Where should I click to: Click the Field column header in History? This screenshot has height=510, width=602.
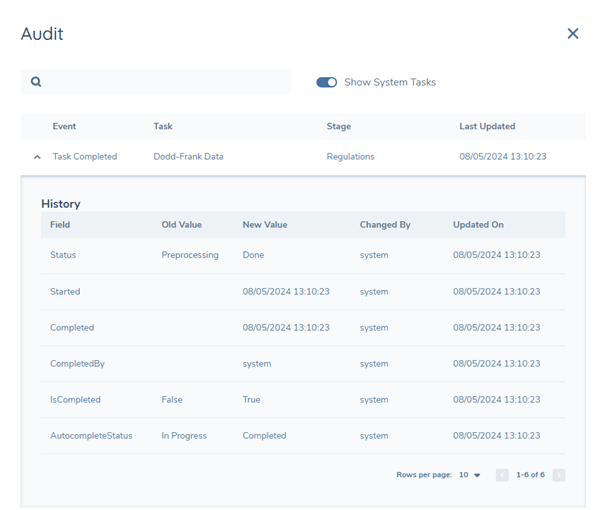coord(60,225)
